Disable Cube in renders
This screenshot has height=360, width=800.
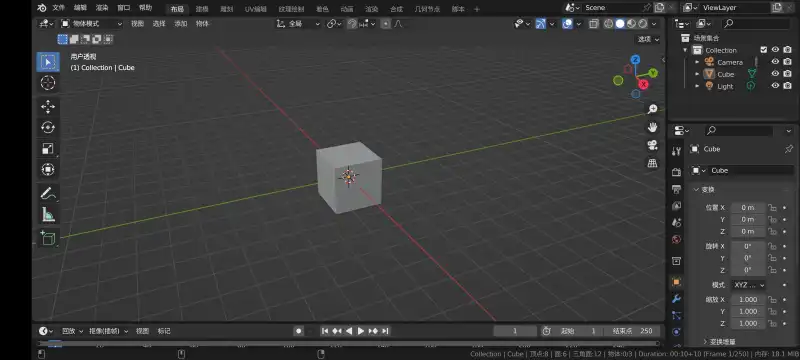[x=788, y=74]
